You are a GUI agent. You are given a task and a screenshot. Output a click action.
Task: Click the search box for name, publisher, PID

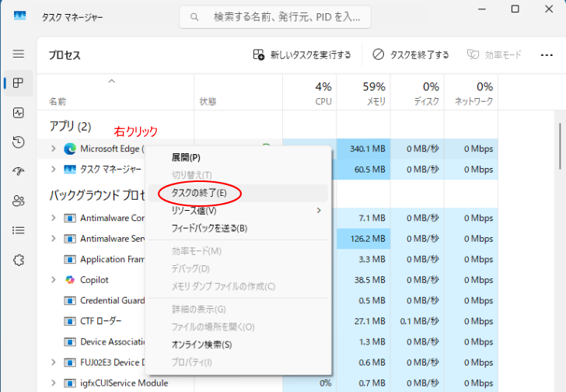click(x=274, y=16)
